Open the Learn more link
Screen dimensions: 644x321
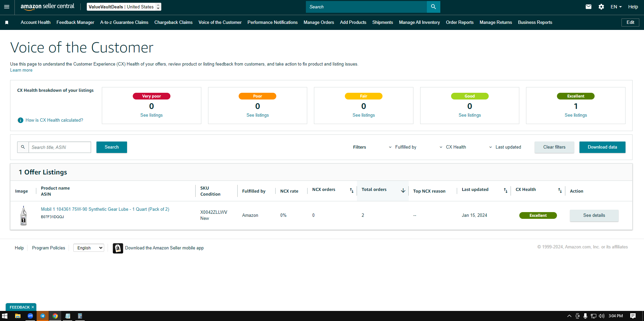tap(21, 70)
